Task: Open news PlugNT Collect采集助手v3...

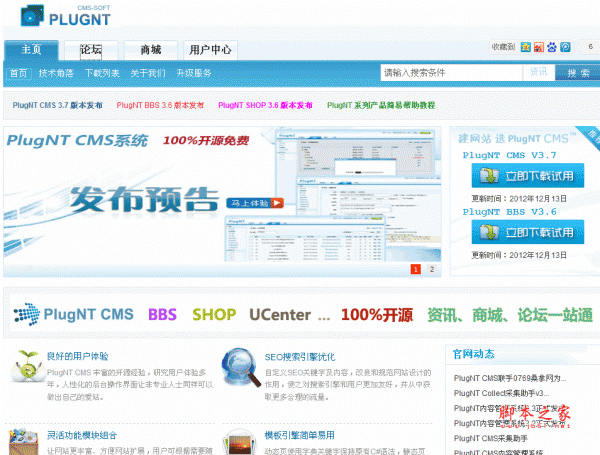Action: tap(501, 393)
